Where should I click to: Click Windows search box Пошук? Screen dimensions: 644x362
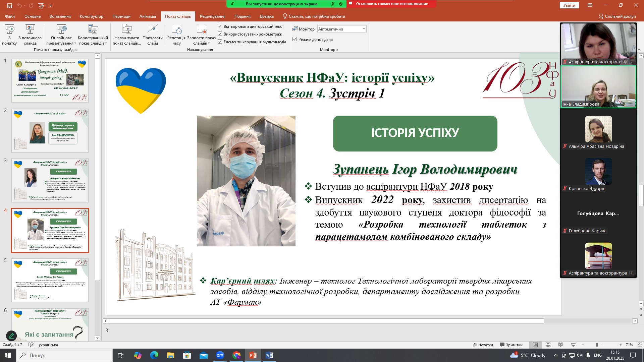(x=64, y=355)
